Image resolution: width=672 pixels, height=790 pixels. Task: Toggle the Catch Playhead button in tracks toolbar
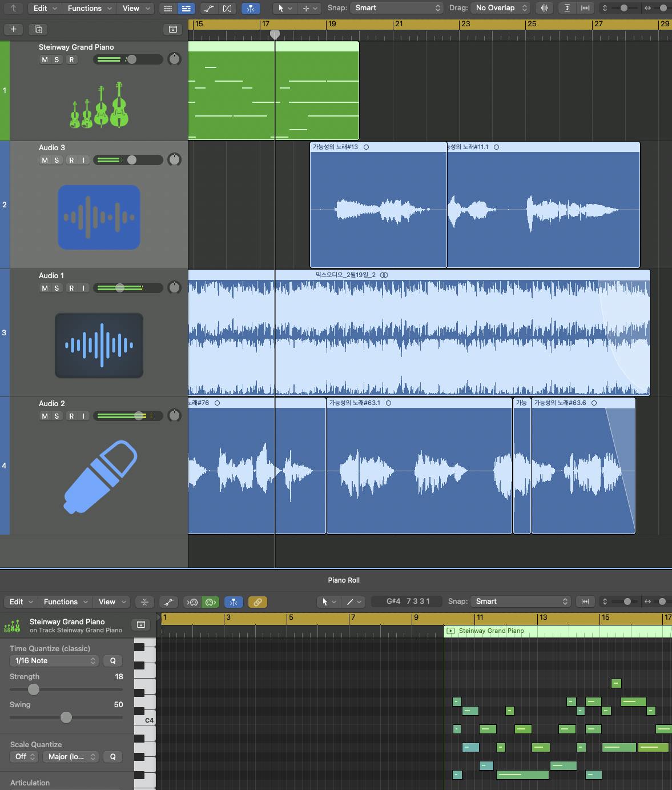(x=250, y=8)
